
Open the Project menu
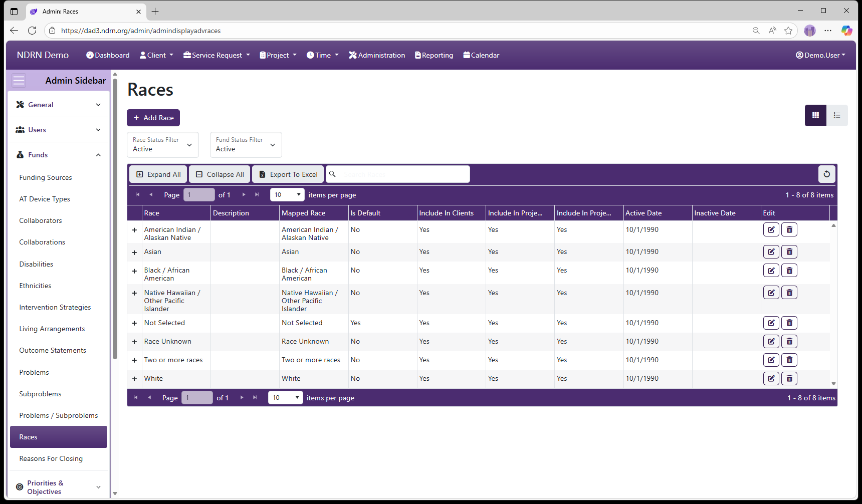pos(278,55)
